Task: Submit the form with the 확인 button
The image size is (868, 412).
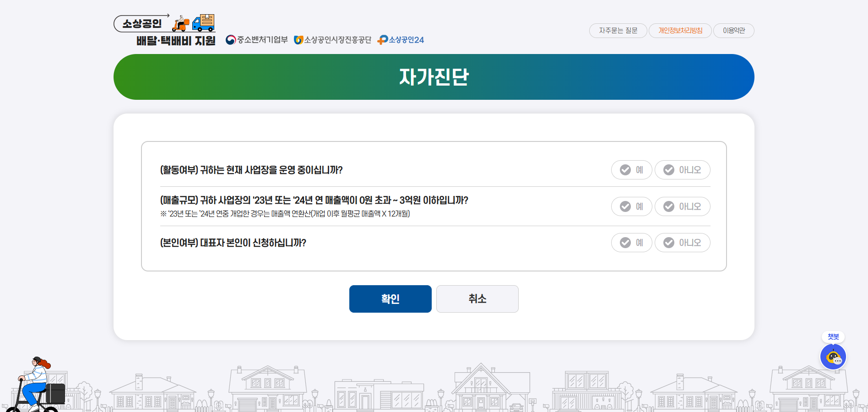Action: coord(390,299)
